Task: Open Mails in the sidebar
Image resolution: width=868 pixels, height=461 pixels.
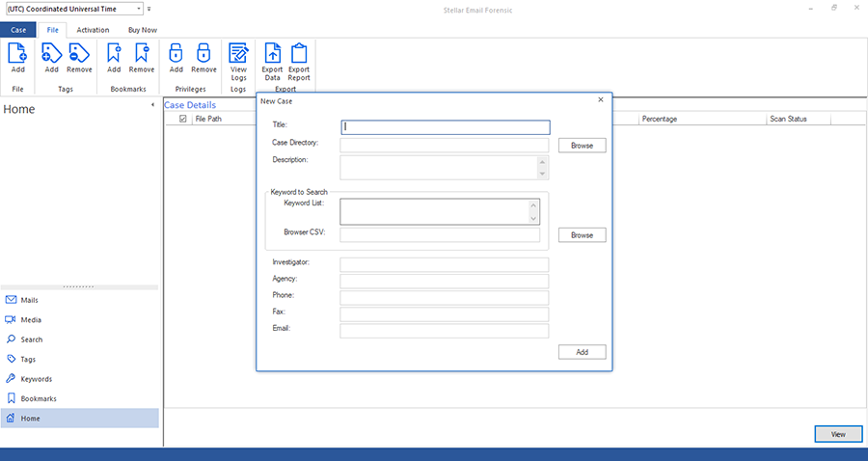Action: click(80, 300)
